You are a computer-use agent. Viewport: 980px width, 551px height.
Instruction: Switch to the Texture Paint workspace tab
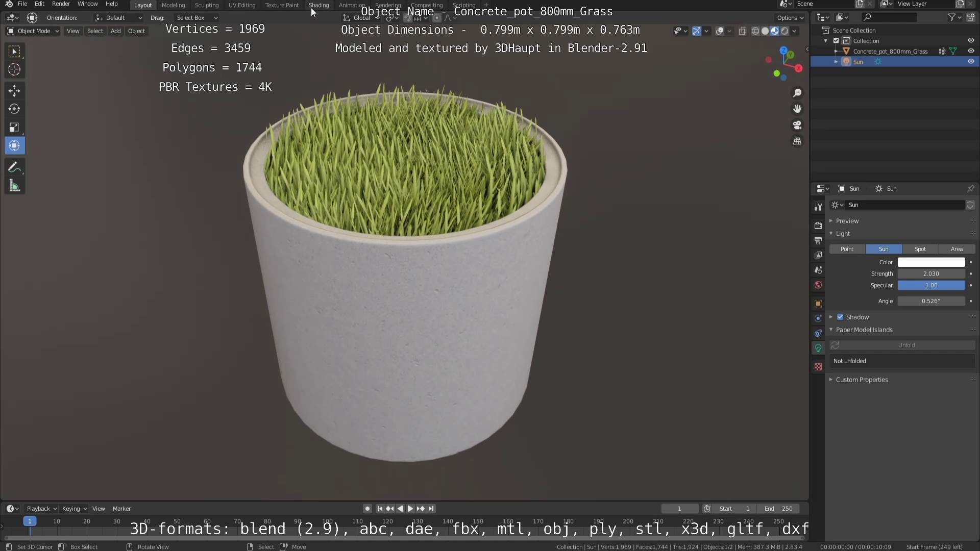282,5
